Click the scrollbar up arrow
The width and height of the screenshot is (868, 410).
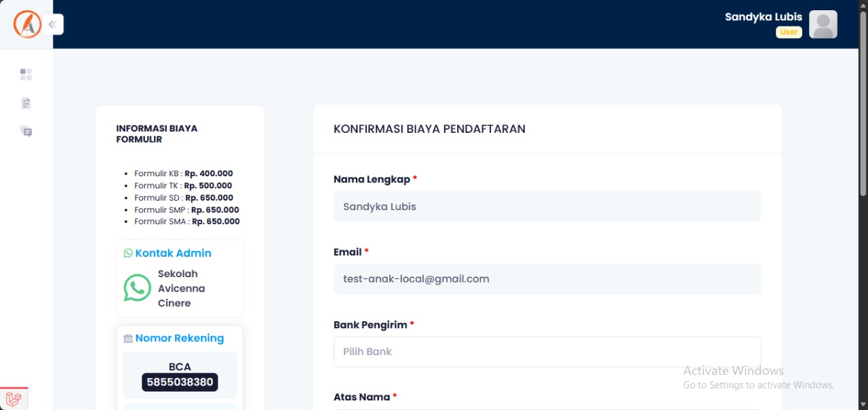(x=863, y=5)
